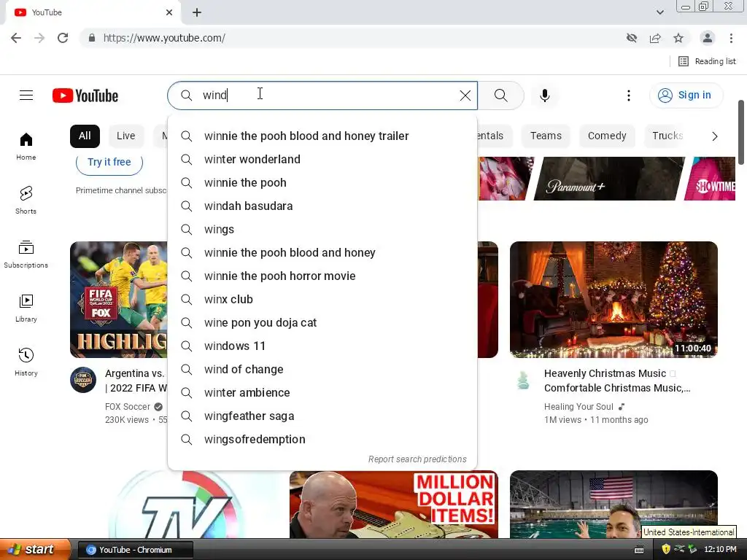Choose suggestion wings
Image resolution: width=747 pixels, height=560 pixels.
click(322, 230)
